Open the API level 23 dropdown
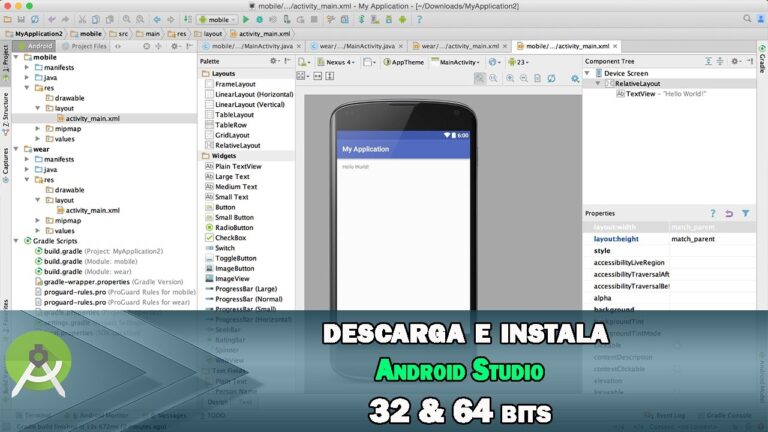This screenshot has width=768, height=432. 520,62
